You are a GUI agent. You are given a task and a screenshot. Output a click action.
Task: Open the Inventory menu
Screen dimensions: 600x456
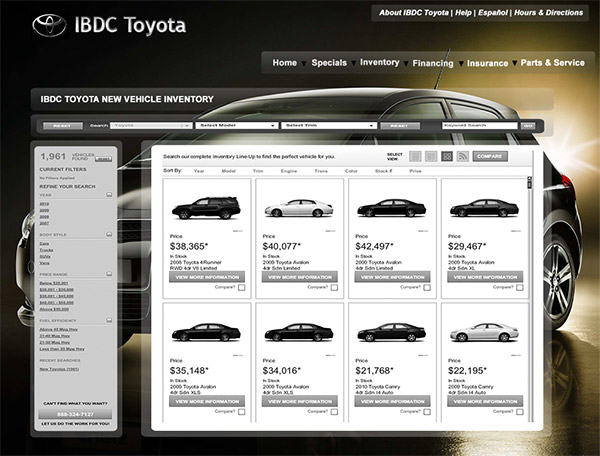(x=380, y=62)
